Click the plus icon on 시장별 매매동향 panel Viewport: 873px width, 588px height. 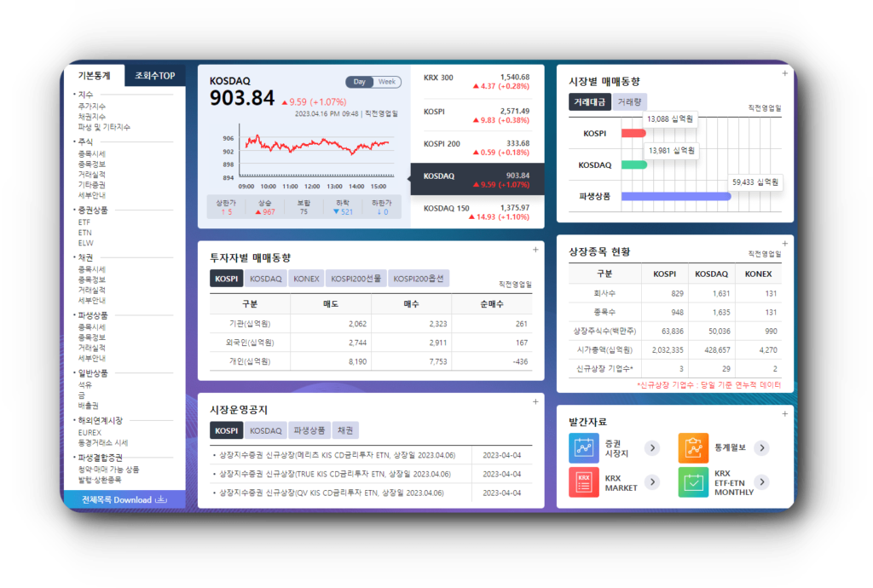click(x=784, y=73)
